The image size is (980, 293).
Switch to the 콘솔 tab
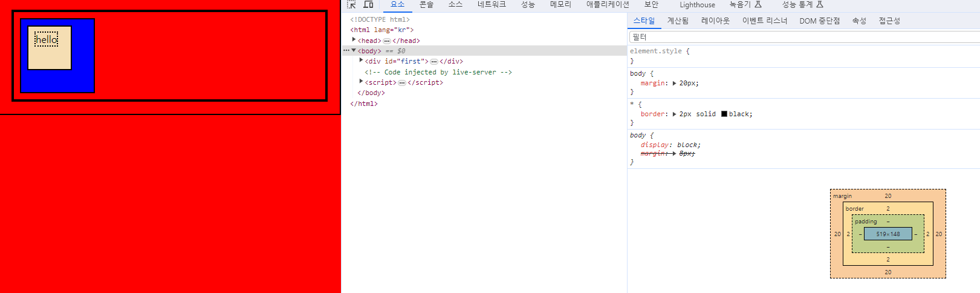click(427, 4)
